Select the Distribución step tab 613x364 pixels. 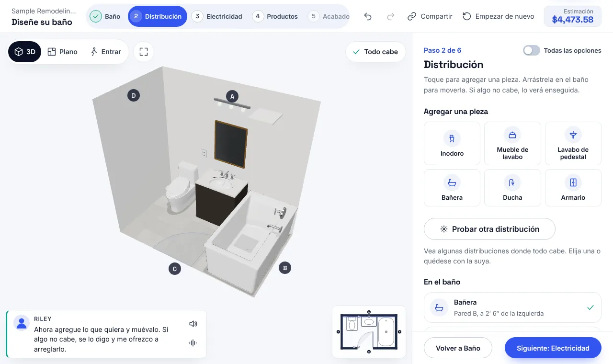click(158, 16)
